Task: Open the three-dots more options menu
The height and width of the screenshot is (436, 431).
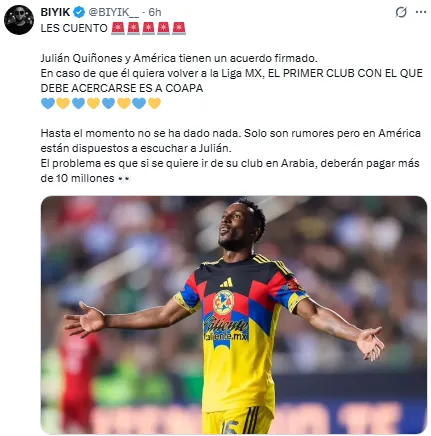Action: pyautogui.click(x=421, y=12)
